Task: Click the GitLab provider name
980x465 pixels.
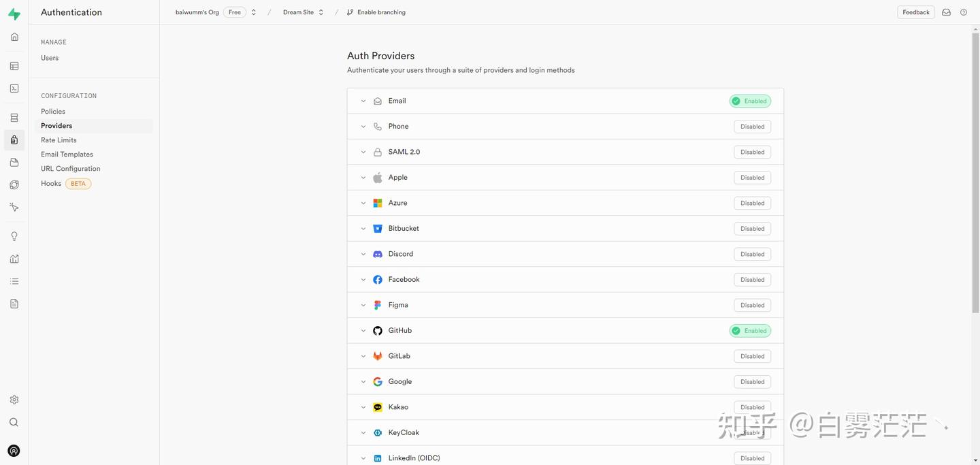Action: 399,356
